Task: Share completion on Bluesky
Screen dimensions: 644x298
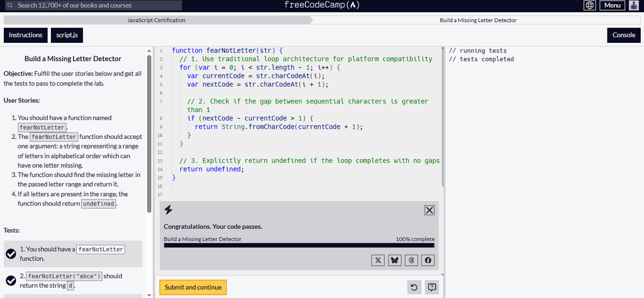Action: click(395, 260)
